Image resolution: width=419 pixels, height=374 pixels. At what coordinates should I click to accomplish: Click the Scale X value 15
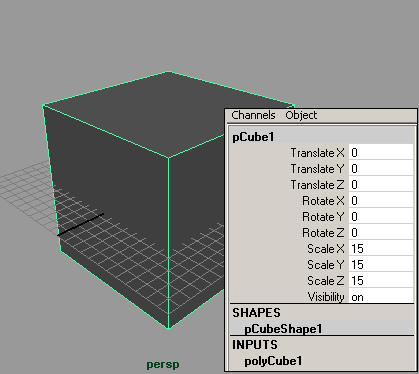coord(381,249)
